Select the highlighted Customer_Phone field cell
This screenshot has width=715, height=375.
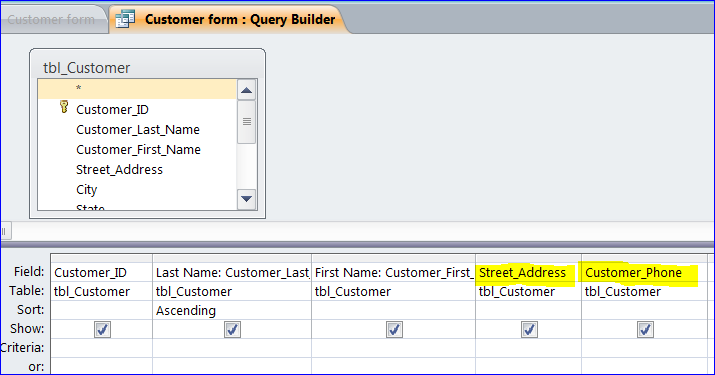click(644, 272)
